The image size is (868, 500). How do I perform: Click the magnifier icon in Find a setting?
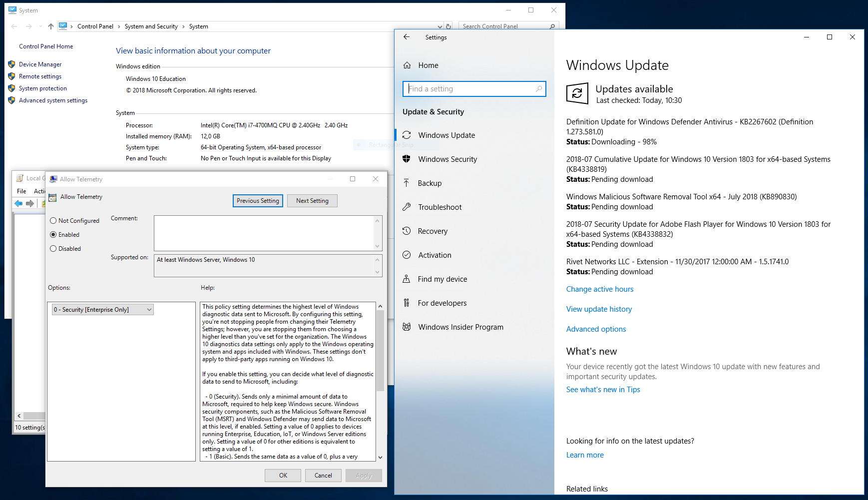tap(538, 89)
